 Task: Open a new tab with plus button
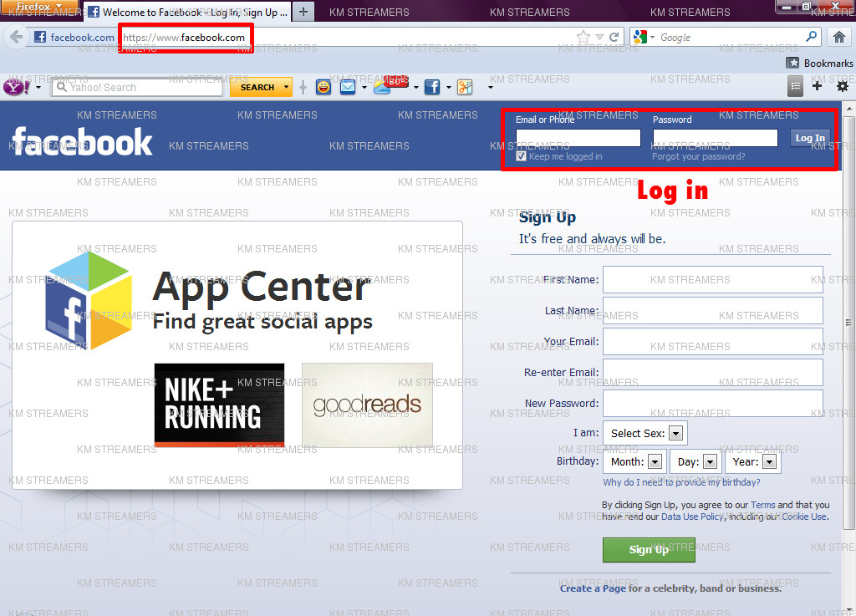pyautogui.click(x=303, y=12)
